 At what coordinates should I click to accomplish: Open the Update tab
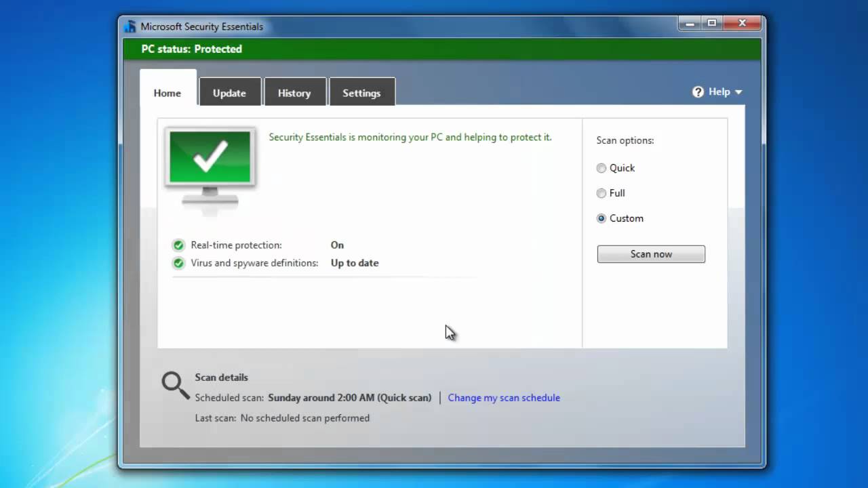pyautogui.click(x=229, y=93)
